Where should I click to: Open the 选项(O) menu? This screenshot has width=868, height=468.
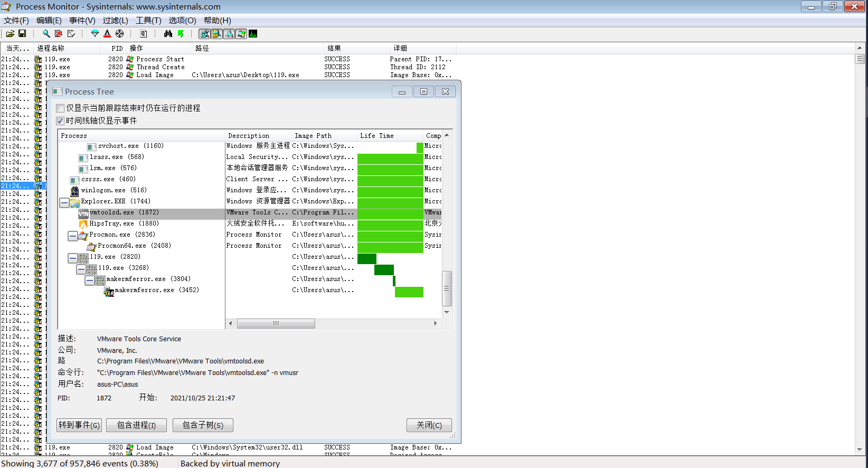point(182,21)
